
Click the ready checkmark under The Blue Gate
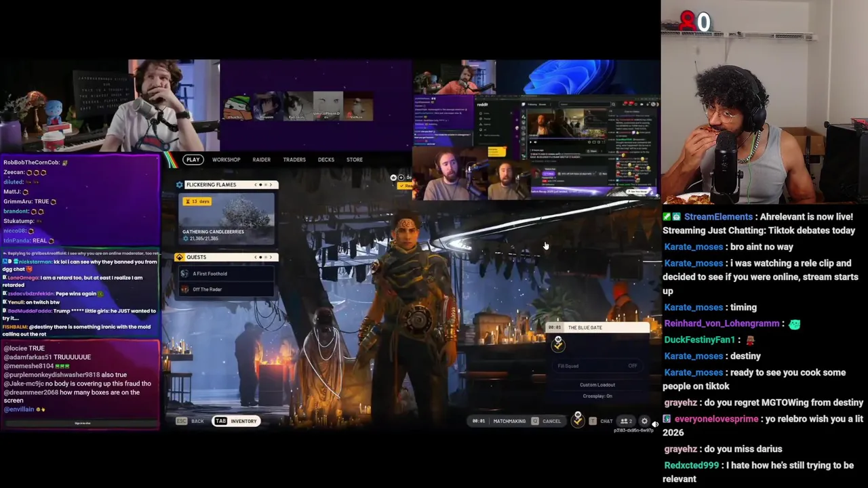(557, 344)
